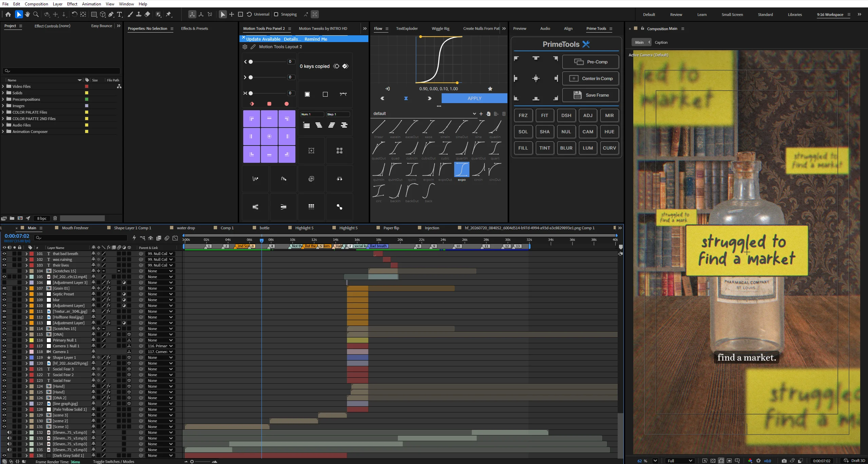868x464 pixels.
Task: Switch to the Mouth Freshner timeline tab
Action: tap(75, 228)
